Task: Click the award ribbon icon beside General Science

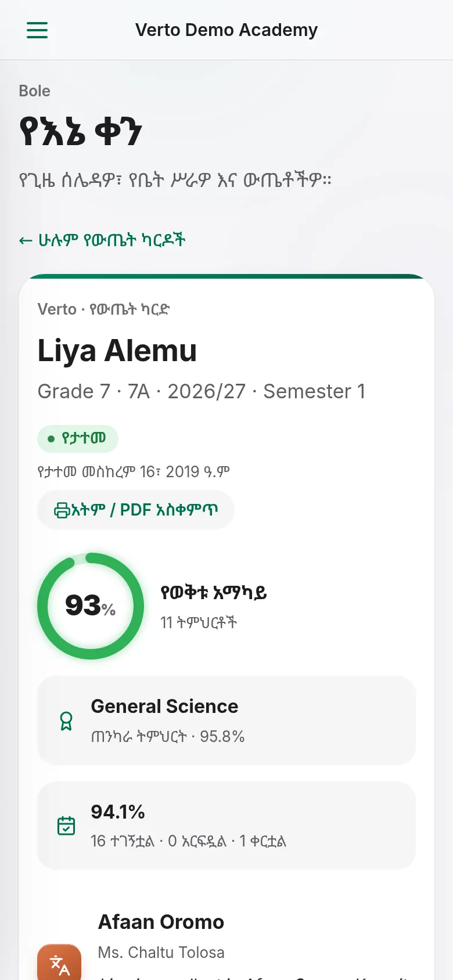Action: coord(66,721)
